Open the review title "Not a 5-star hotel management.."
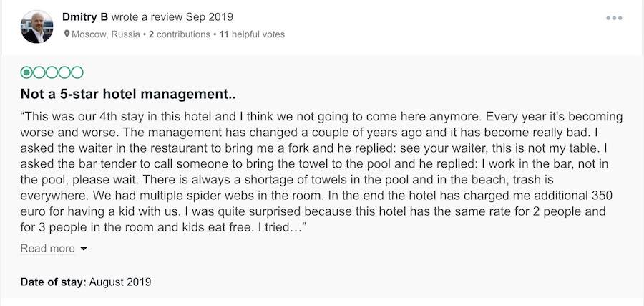 click(x=128, y=94)
